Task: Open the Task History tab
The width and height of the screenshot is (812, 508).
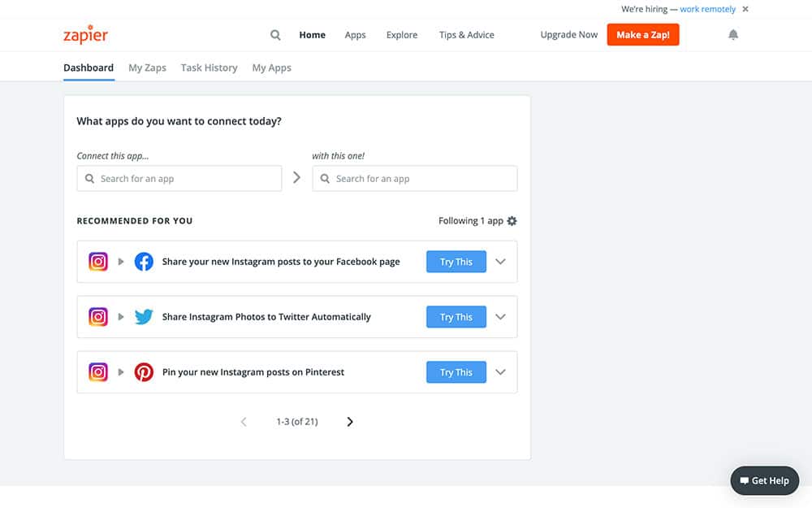Action: [209, 68]
